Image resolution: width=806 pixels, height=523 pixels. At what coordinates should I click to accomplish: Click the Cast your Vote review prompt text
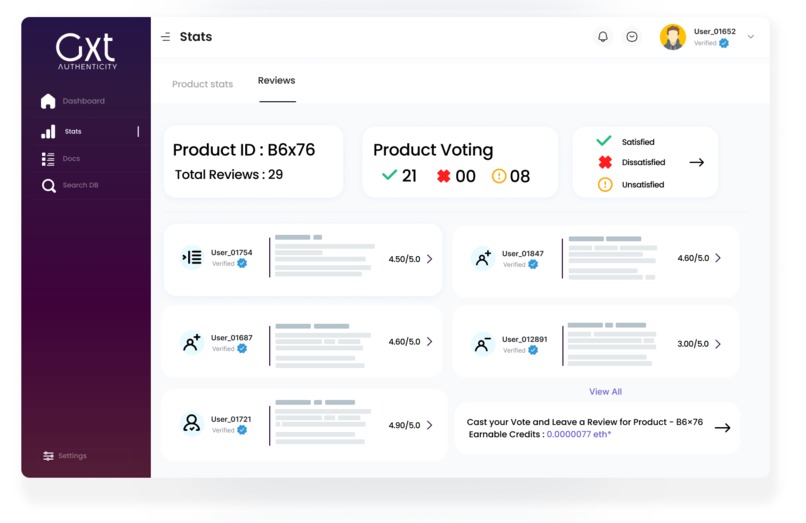pyautogui.click(x=584, y=422)
